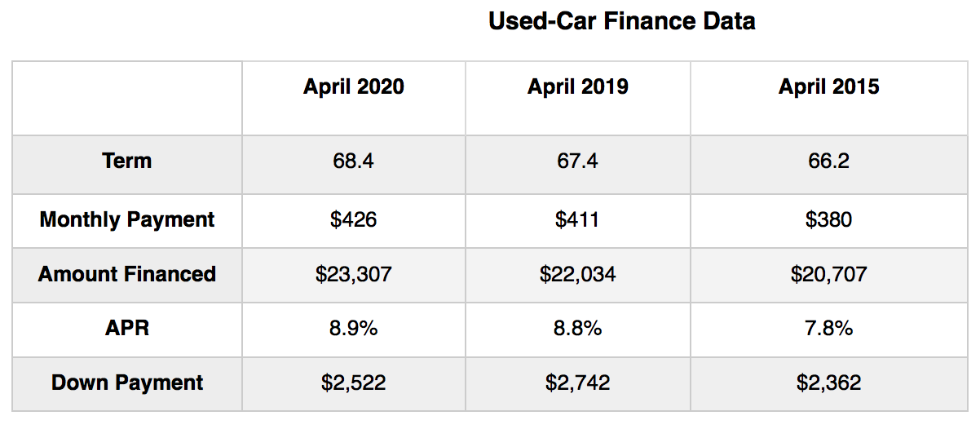Viewport: 980px width, 429px height.
Task: Click the $380 monthly payment cell
Action: 828,219
